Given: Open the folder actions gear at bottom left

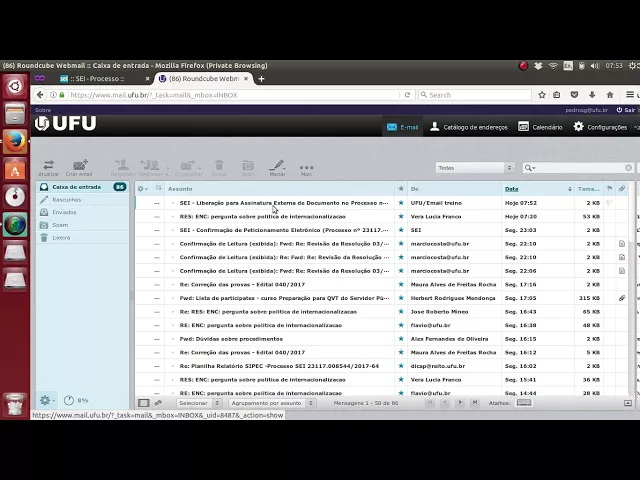Looking at the screenshot, I should click(x=47, y=400).
